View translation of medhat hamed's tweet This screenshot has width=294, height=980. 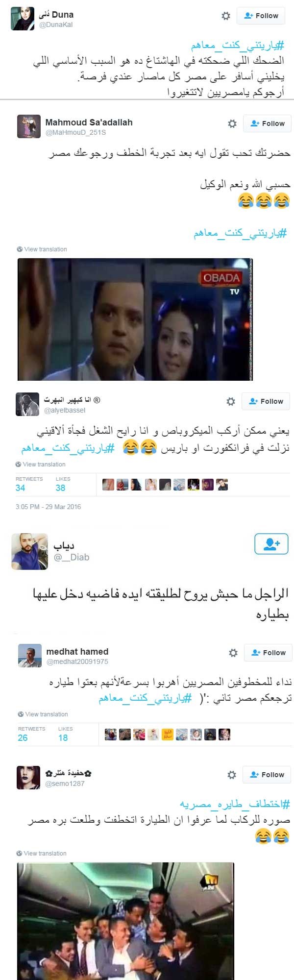point(43,714)
